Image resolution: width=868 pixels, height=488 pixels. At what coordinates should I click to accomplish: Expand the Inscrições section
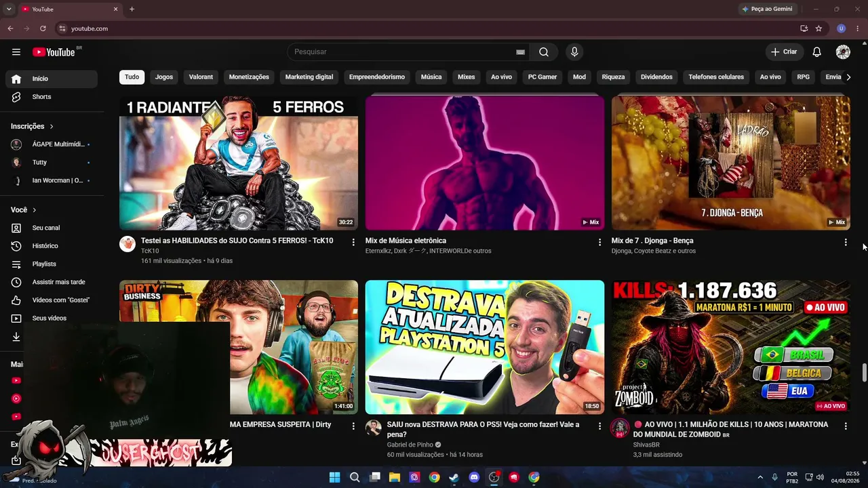click(32, 126)
